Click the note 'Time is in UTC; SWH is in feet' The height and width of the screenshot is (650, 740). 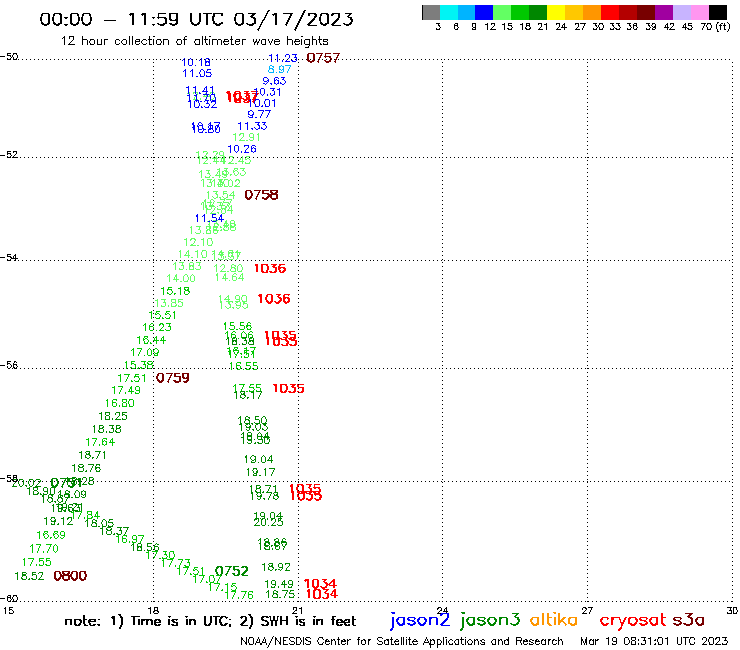(210, 621)
